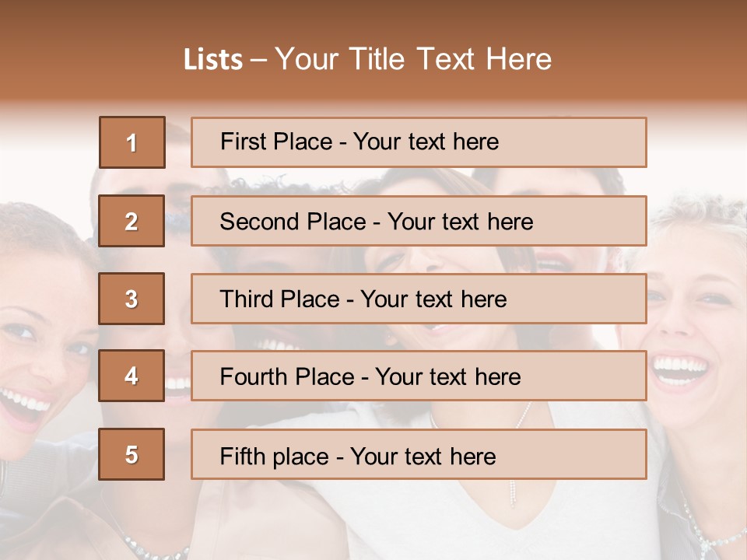Viewport: 747px width, 560px height.
Task: Click the First Place text bar
Action: (x=419, y=142)
